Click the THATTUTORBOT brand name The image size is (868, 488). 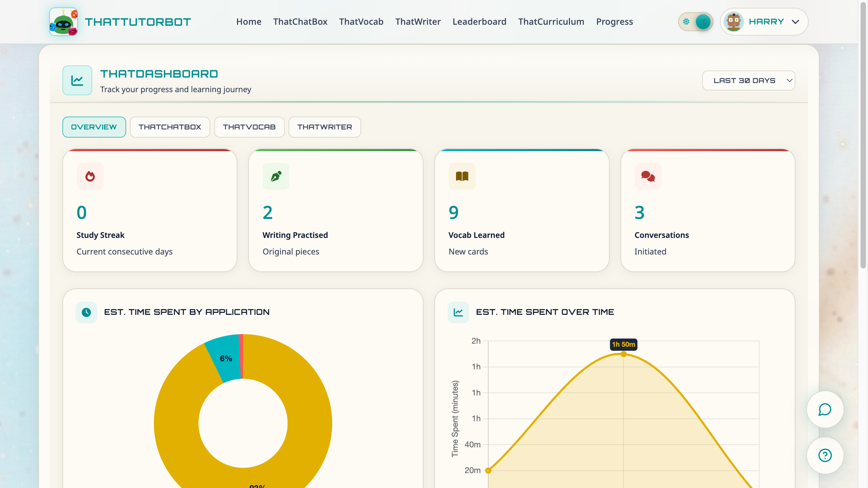pos(138,22)
